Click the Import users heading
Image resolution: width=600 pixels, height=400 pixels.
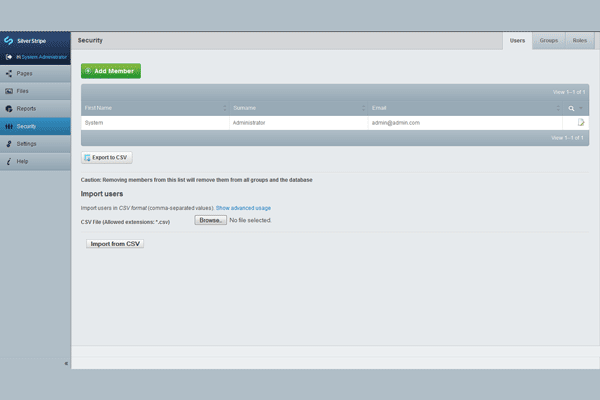[102, 194]
